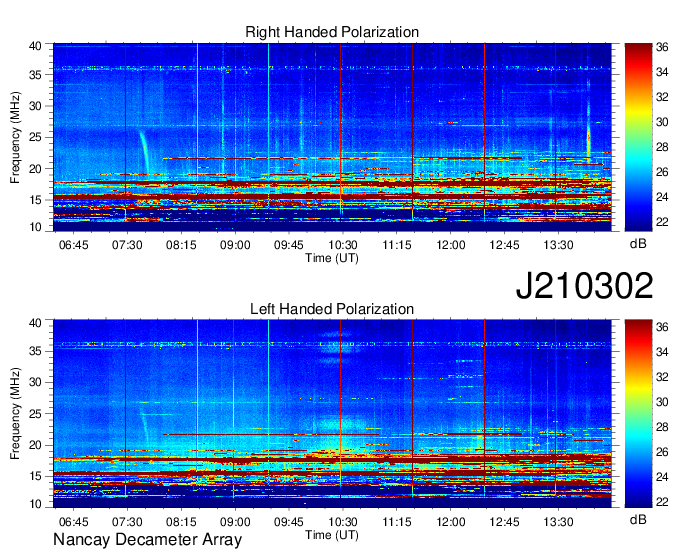The height and width of the screenshot is (552, 680).
Task: Click "Frequency (MHz)" label of left-handed plot
Action: point(15,414)
